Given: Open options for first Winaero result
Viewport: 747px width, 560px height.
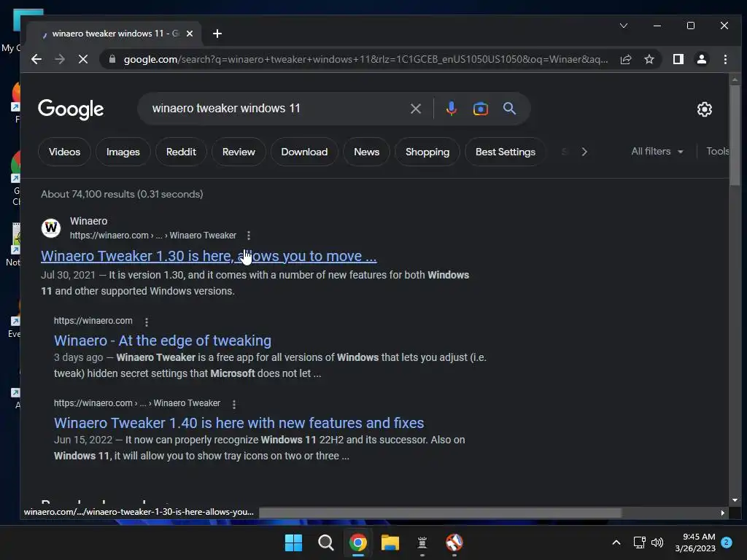Looking at the screenshot, I should (x=249, y=236).
